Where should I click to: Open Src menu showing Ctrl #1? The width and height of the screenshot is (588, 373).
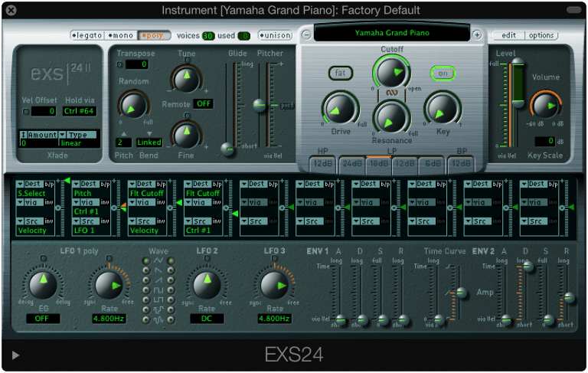pyautogui.click(x=198, y=221)
